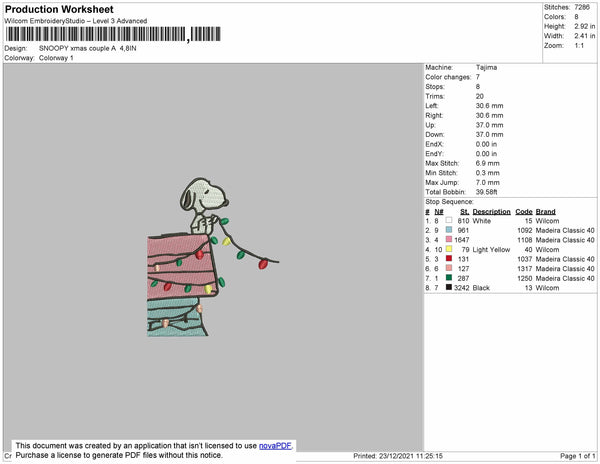Screen dimensions: 600x464
Task: Click the 'Brand' column header
Action: click(x=545, y=212)
